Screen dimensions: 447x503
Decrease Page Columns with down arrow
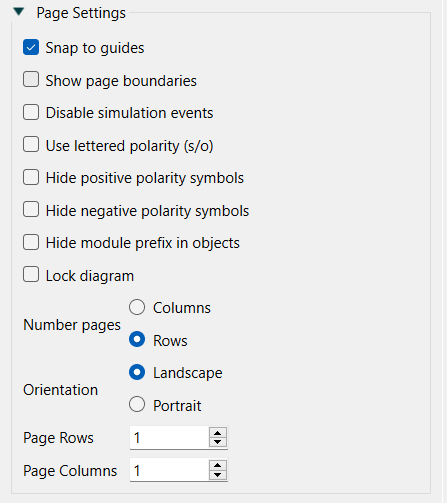pos(218,475)
